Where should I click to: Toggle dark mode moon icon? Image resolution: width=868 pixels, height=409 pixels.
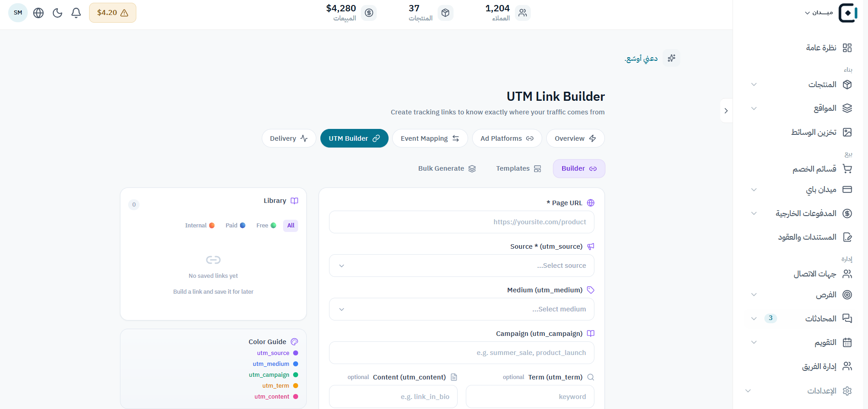click(57, 13)
